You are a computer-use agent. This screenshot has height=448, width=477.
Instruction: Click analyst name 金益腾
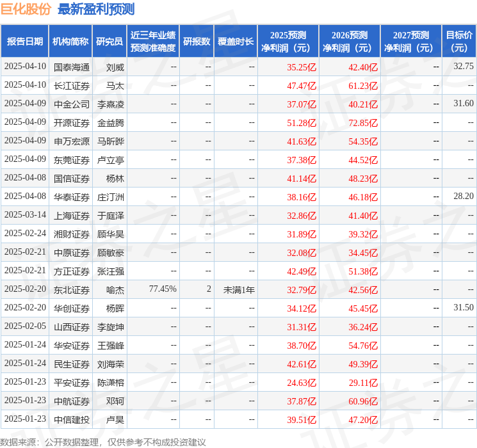coord(111,123)
